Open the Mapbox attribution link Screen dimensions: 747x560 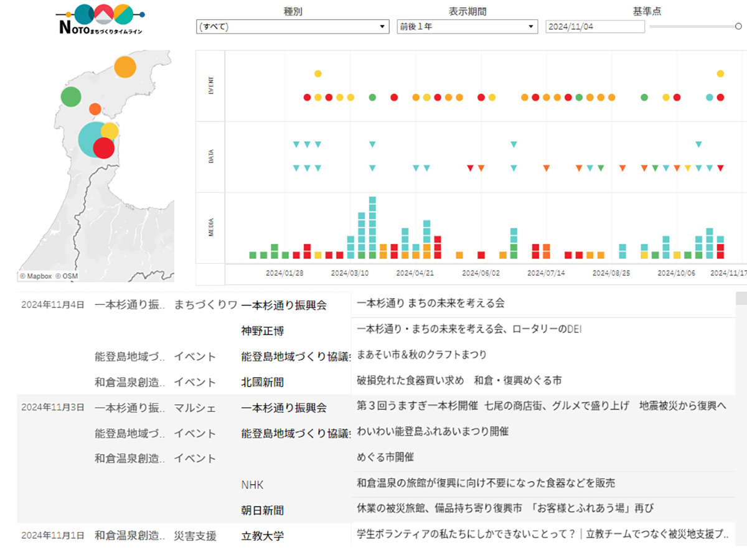35,276
